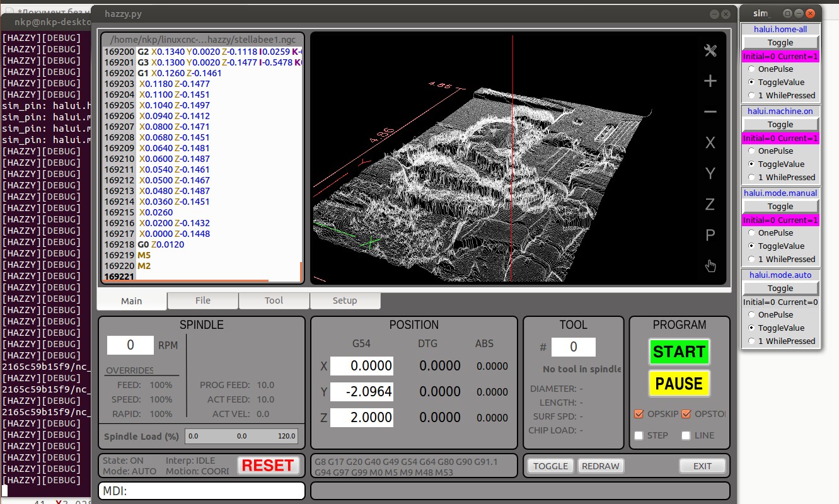Enable the LINE checkbox
The image size is (839, 504).
click(x=686, y=435)
